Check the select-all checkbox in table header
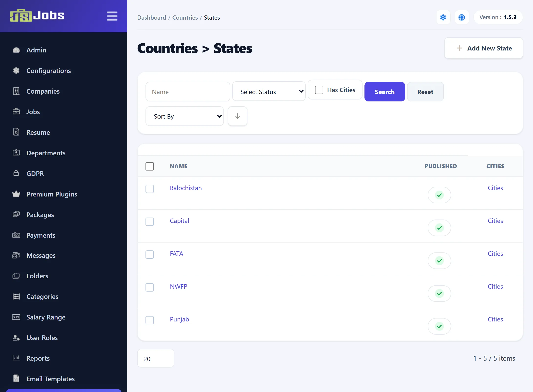Image resolution: width=533 pixels, height=392 pixels. tap(150, 166)
